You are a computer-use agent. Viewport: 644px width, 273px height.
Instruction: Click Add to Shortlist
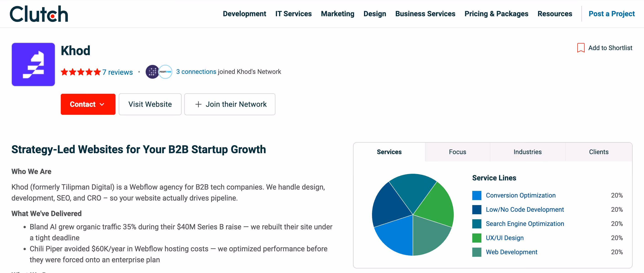coord(605,48)
